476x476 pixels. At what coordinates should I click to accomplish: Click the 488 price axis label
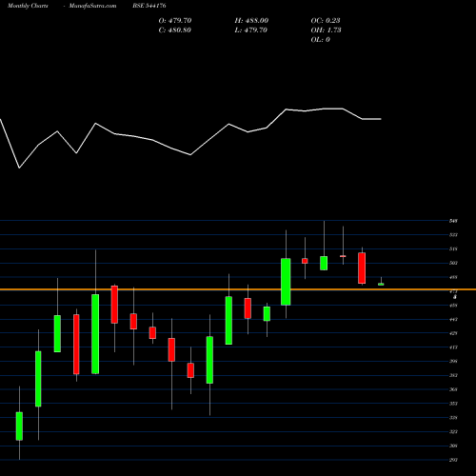pyautogui.click(x=453, y=277)
